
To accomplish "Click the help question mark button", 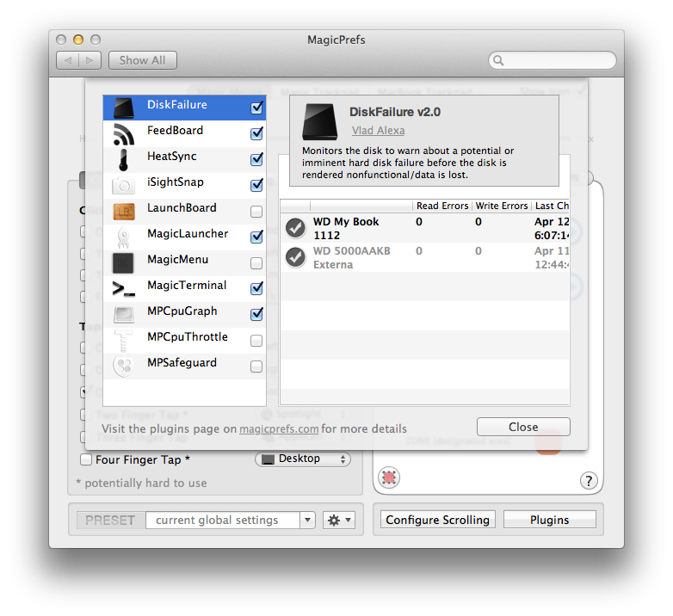I will pyautogui.click(x=589, y=480).
